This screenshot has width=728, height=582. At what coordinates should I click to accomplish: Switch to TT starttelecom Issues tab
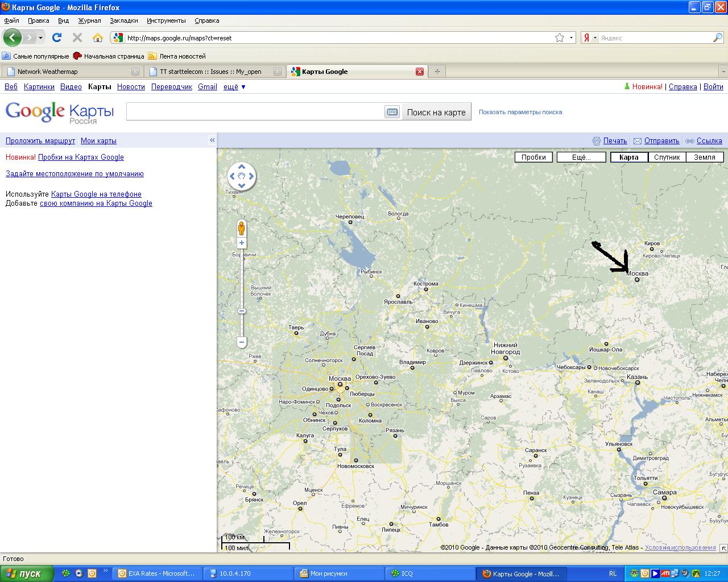pos(213,72)
